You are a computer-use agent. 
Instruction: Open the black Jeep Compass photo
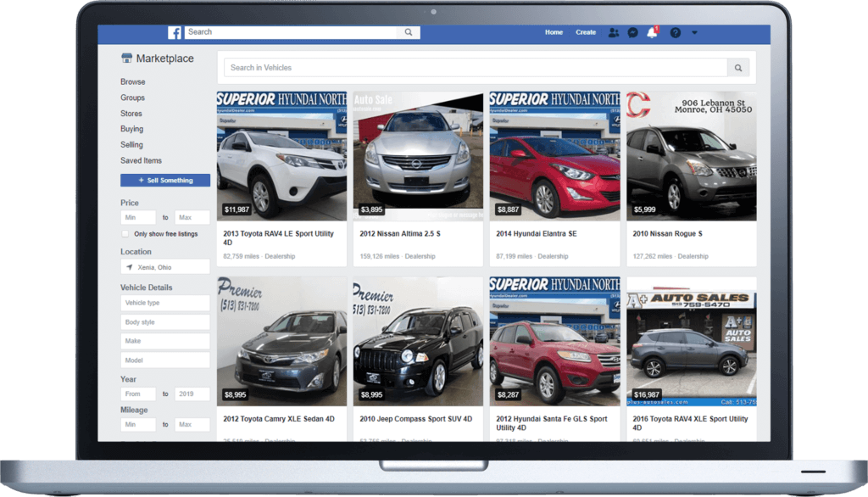(418, 341)
